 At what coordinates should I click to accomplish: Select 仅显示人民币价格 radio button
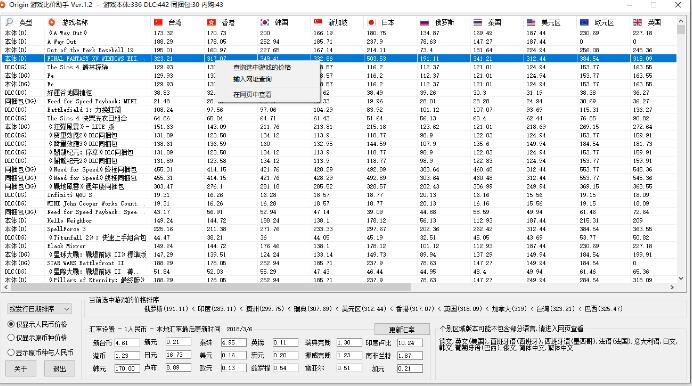point(38,324)
